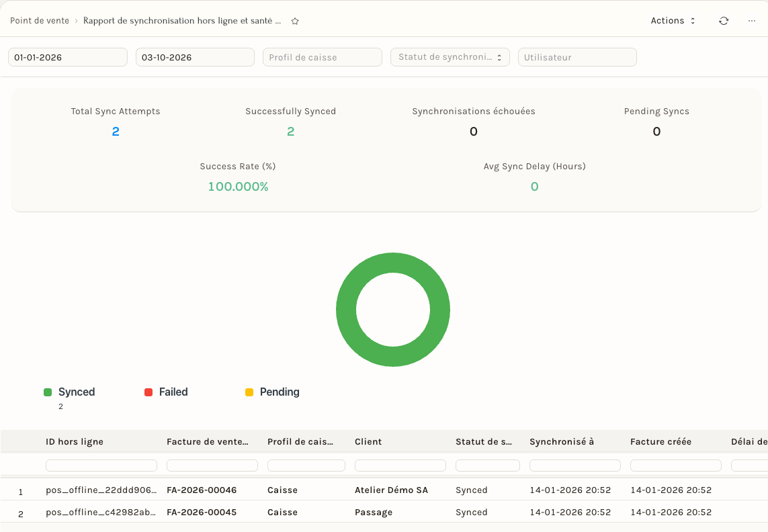This screenshot has height=532, width=768.
Task: Click the Synchronisations échouées card value
Action: click(474, 131)
